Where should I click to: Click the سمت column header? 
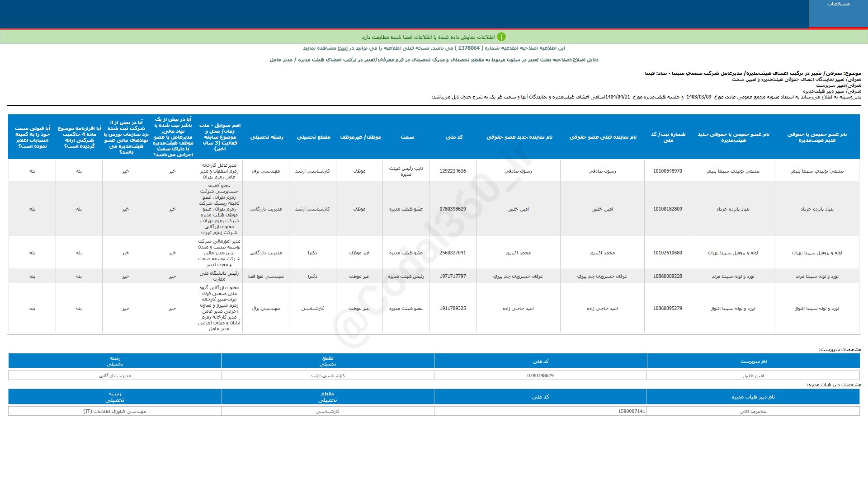coord(407,137)
